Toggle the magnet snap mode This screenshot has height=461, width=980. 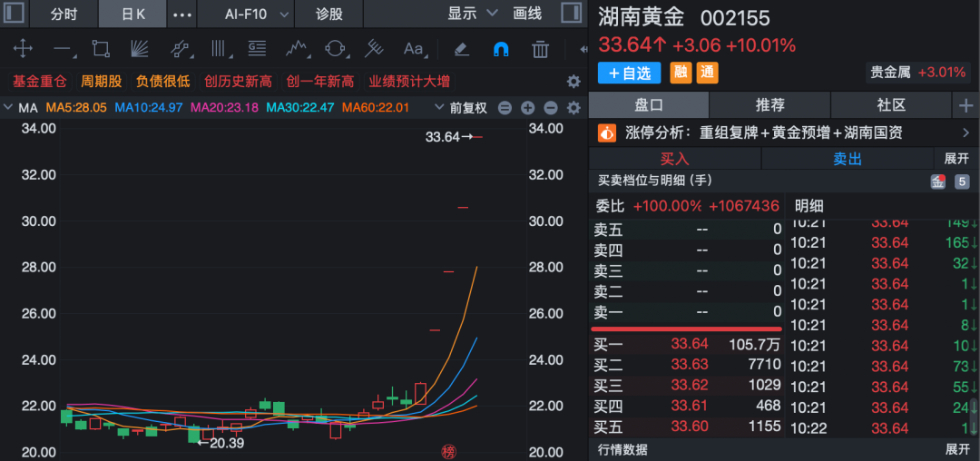[500, 49]
